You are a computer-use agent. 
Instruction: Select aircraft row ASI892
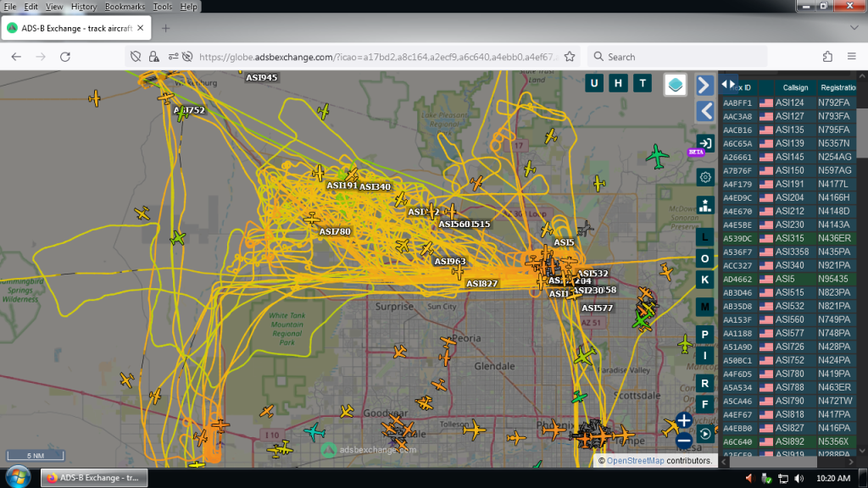point(787,441)
